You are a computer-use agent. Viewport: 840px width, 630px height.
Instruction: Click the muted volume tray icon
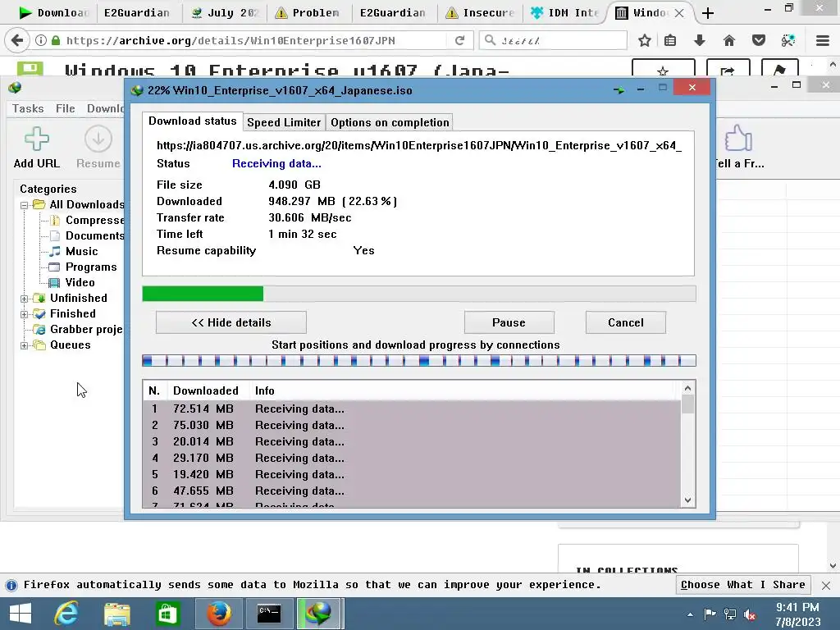750,614
